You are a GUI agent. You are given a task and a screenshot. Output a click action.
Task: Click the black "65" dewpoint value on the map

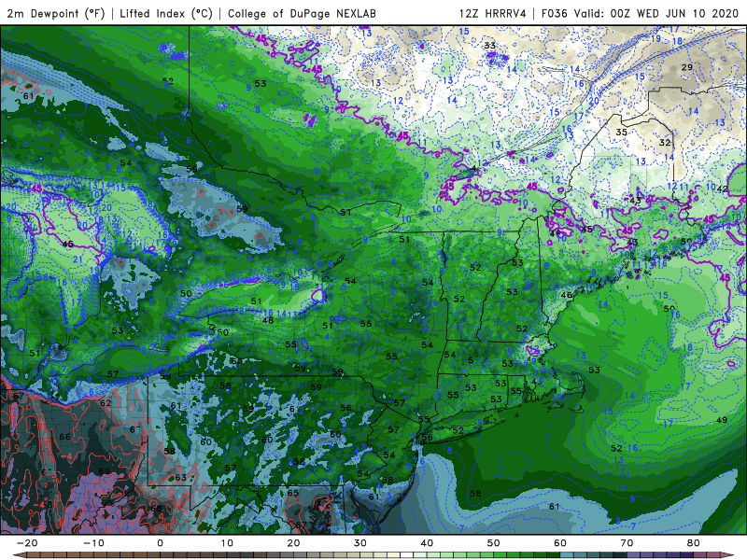pyautogui.click(x=293, y=493)
